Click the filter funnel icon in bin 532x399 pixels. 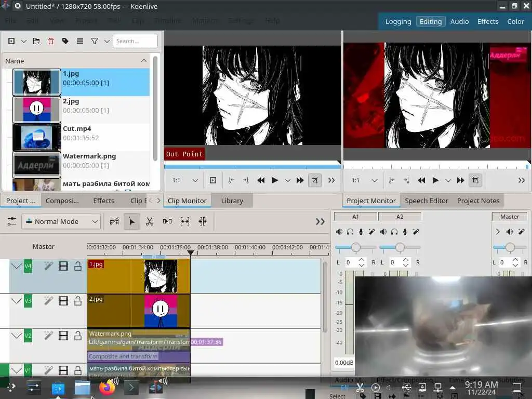point(95,41)
